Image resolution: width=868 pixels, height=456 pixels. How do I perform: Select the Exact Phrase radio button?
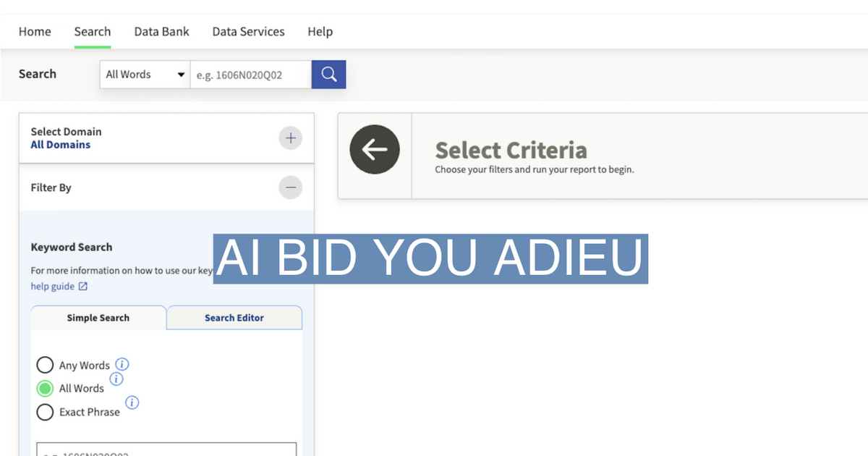(x=45, y=412)
